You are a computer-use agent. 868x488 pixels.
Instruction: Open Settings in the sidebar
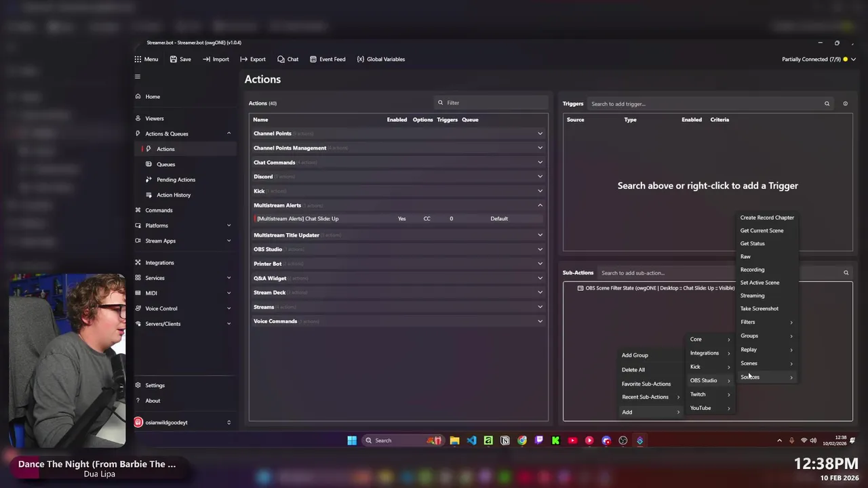[x=184, y=385]
